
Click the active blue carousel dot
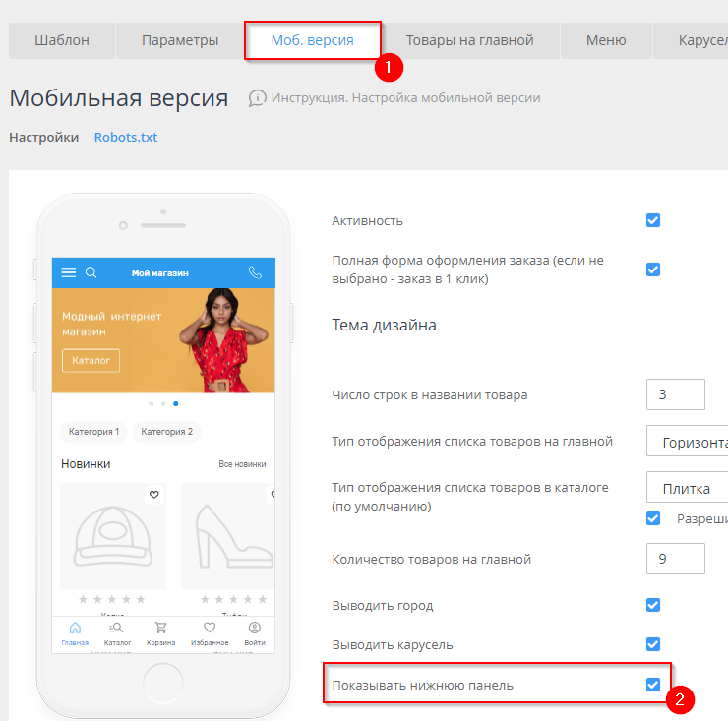click(x=175, y=403)
